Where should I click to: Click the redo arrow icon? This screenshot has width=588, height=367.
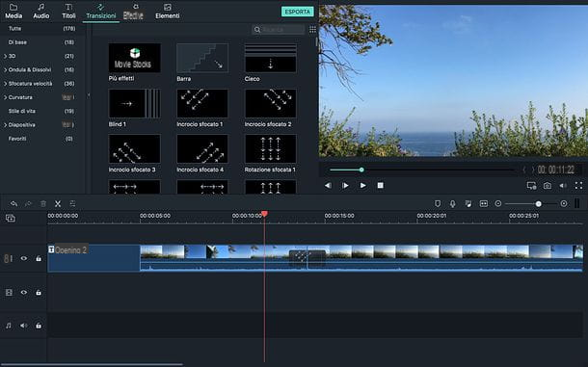tap(28, 203)
